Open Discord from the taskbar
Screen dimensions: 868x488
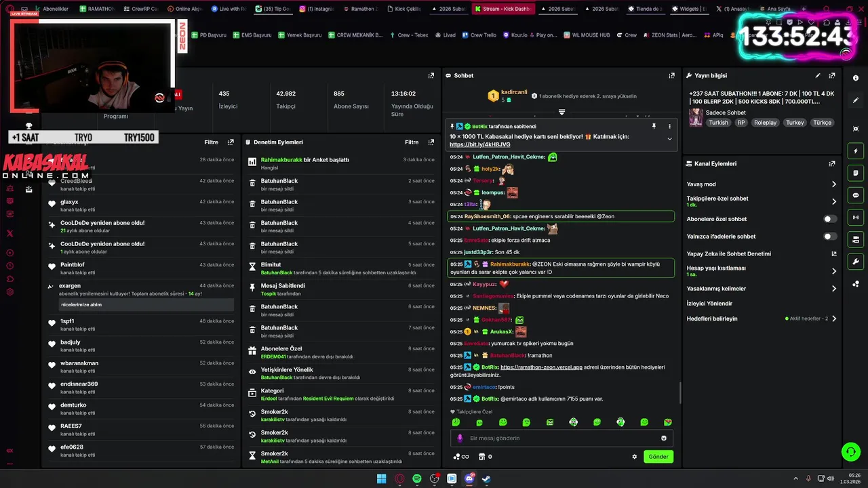tap(469, 479)
